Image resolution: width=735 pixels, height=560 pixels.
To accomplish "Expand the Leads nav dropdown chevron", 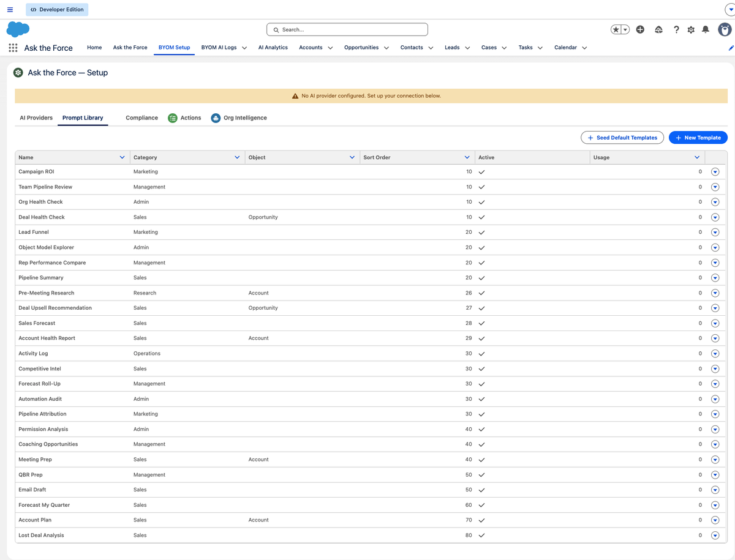I will [x=467, y=48].
